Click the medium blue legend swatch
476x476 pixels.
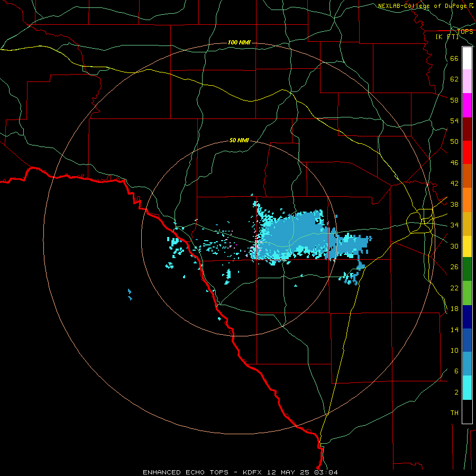pos(467,340)
